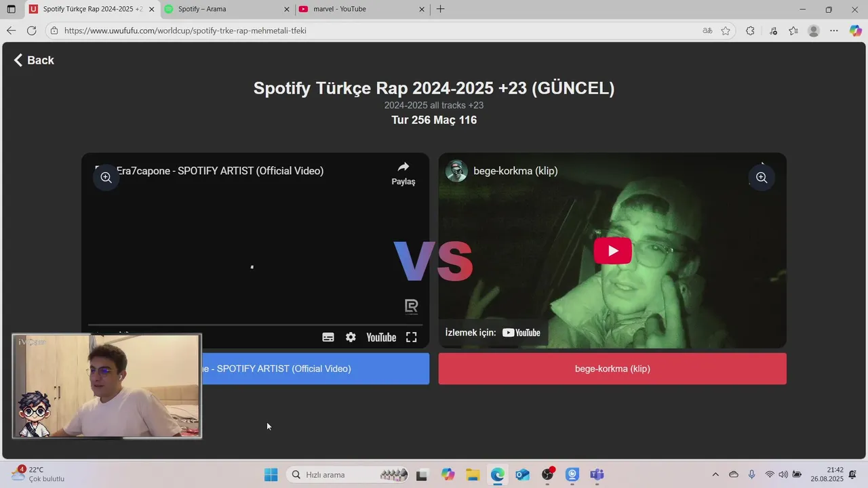
Task: Expand hidden system tray icons chevron
Action: 715,474
